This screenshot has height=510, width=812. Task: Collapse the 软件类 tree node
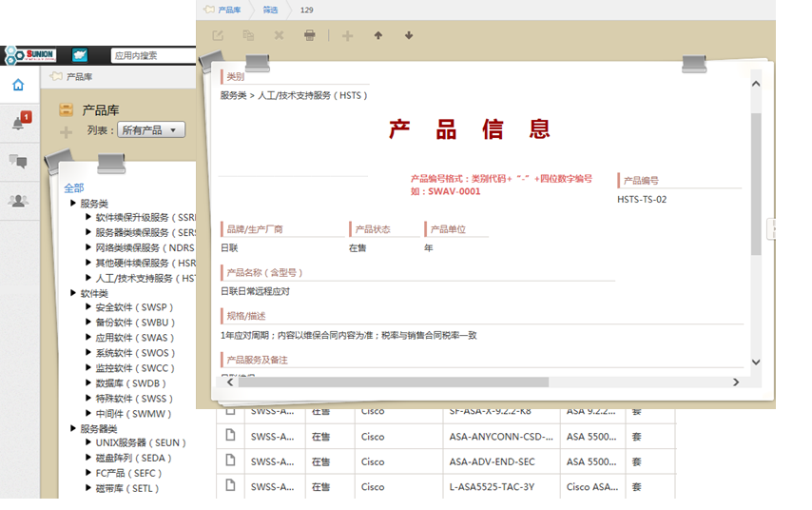pos(73,293)
